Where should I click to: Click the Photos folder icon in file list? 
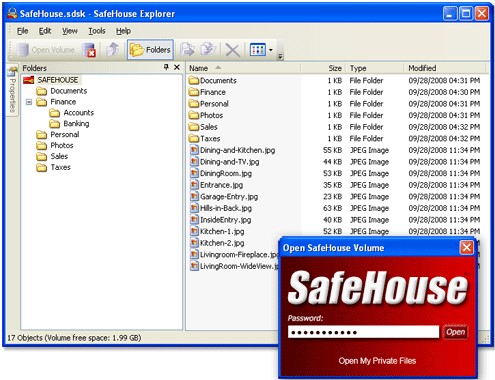194,115
